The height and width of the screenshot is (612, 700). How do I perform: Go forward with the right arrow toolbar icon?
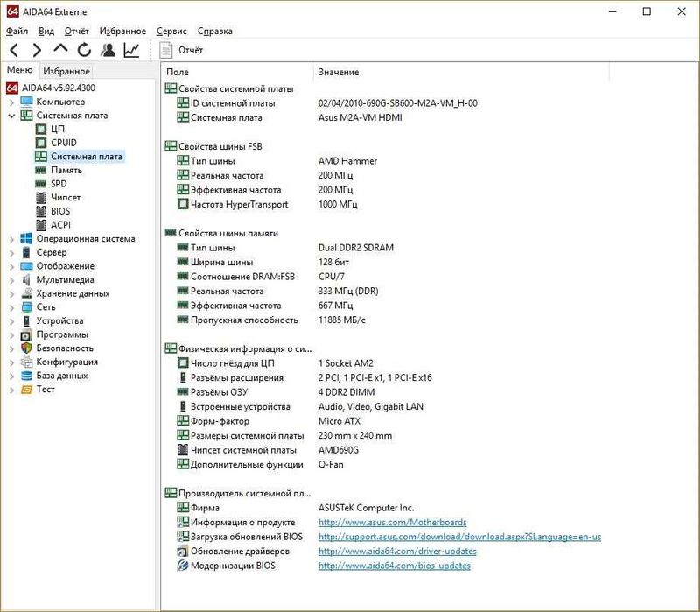(x=37, y=50)
